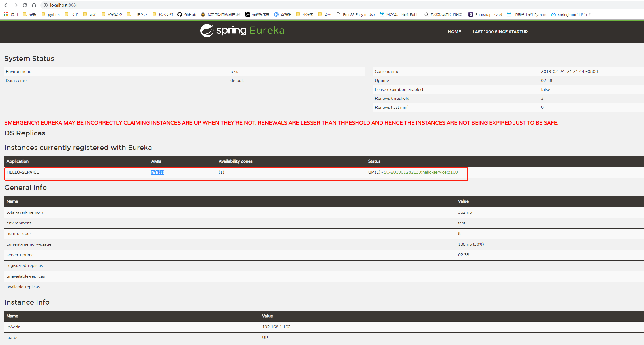Open the 应用 apps grid shortcut
Image resolution: width=644 pixels, height=345 pixels.
click(11, 14)
